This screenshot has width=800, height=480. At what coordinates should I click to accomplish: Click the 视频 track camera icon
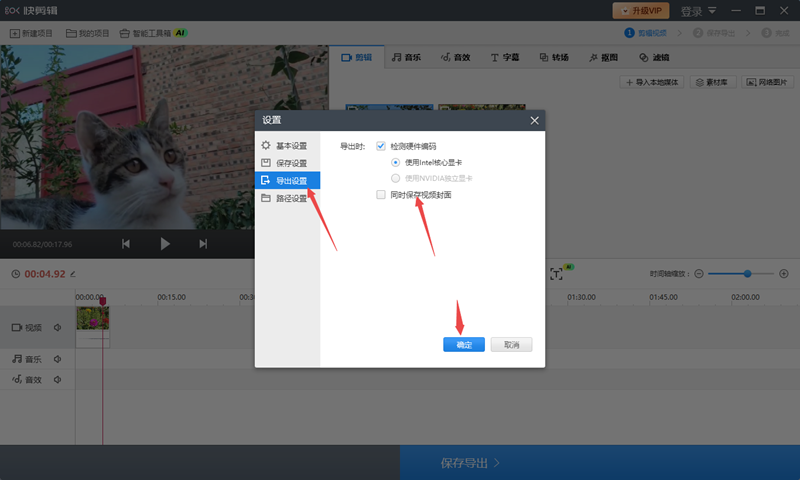pos(17,327)
